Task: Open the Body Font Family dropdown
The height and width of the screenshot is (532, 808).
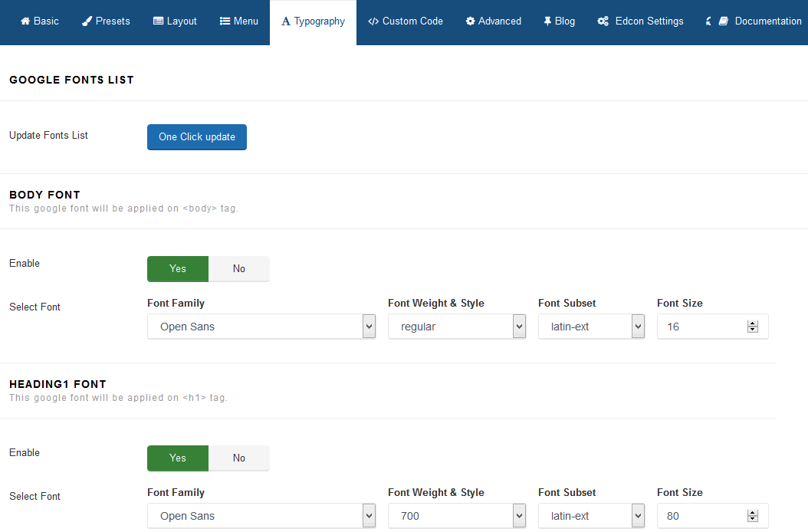Action: tap(261, 327)
